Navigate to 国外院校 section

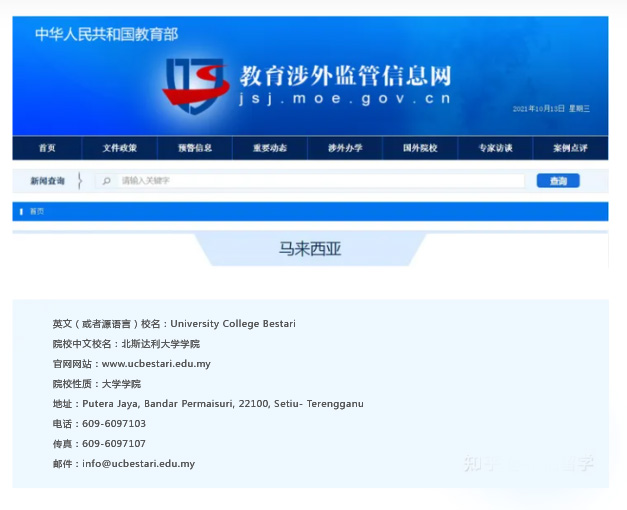click(420, 148)
